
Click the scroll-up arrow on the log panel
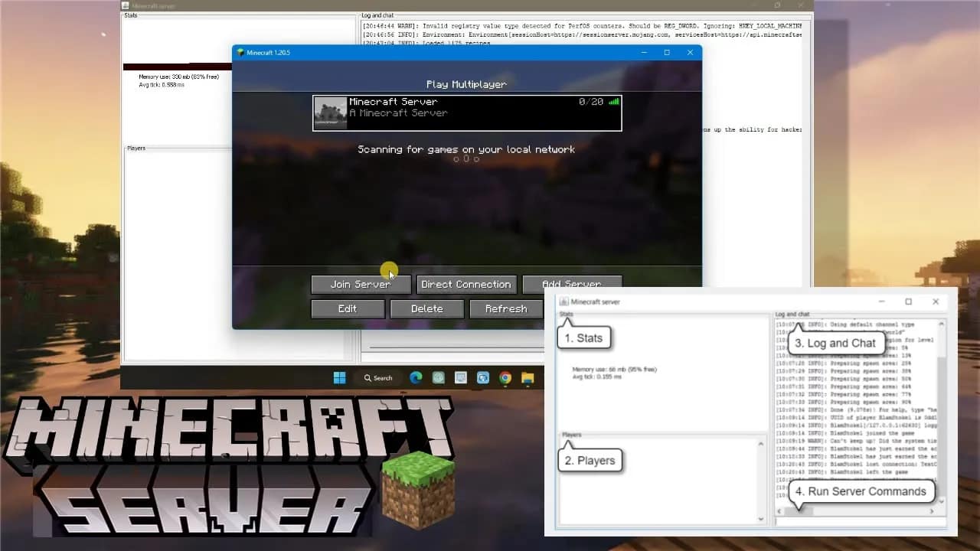coord(943,324)
